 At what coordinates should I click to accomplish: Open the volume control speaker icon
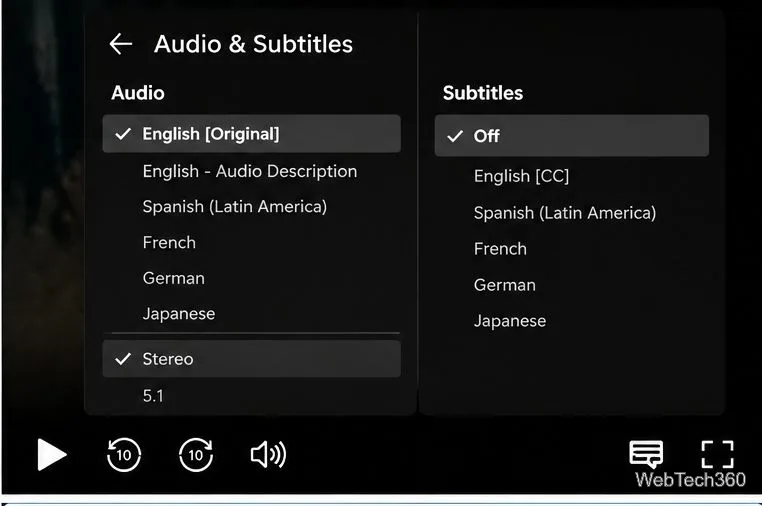[x=268, y=455]
